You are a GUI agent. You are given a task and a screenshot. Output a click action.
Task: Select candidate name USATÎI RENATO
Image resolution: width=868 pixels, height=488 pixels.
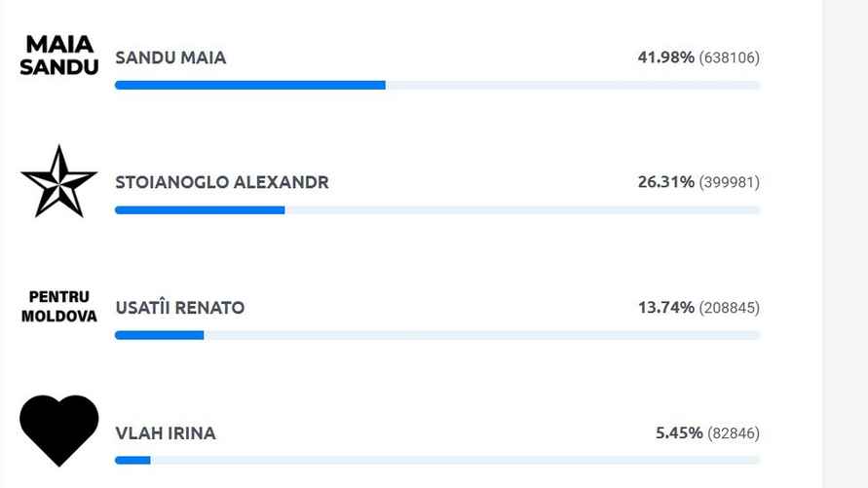180,308
